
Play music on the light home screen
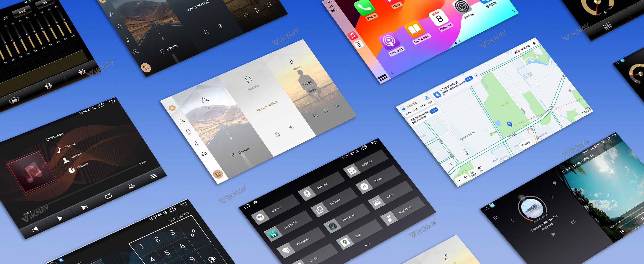[326, 111]
